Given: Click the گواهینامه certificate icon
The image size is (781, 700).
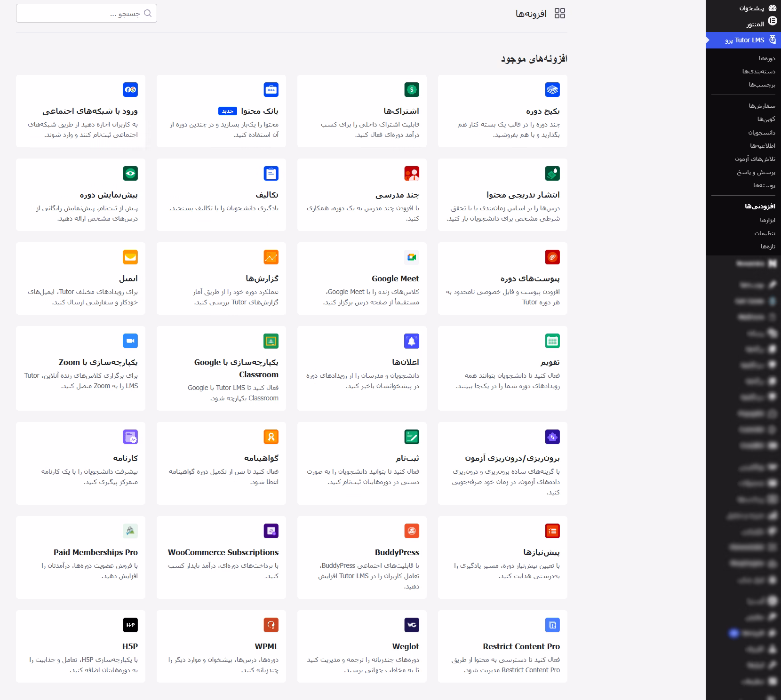Looking at the screenshot, I should point(271,437).
